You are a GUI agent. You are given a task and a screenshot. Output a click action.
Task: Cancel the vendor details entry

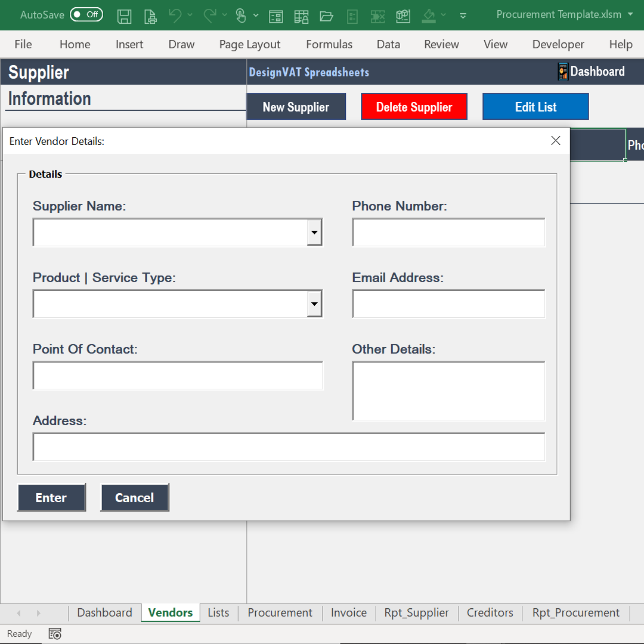click(x=135, y=497)
